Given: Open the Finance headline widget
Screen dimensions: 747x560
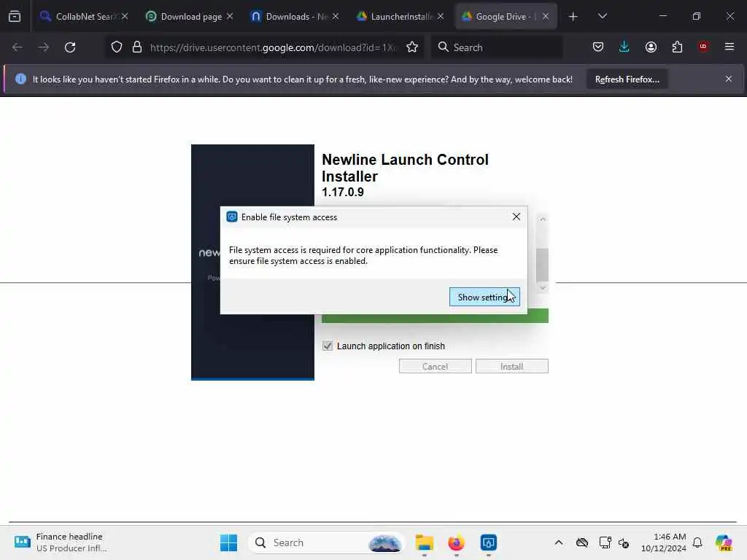Looking at the screenshot, I should coord(61,542).
